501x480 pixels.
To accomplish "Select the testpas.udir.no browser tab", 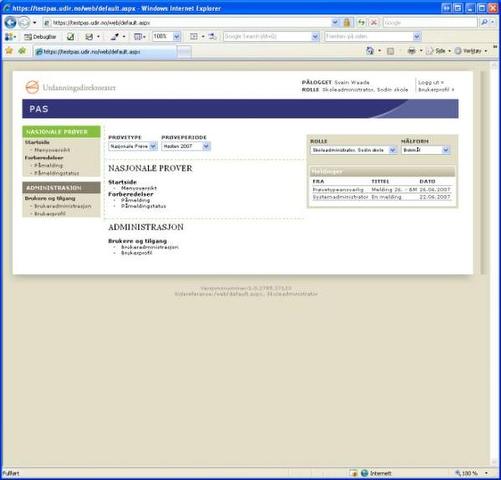I will click(105, 52).
